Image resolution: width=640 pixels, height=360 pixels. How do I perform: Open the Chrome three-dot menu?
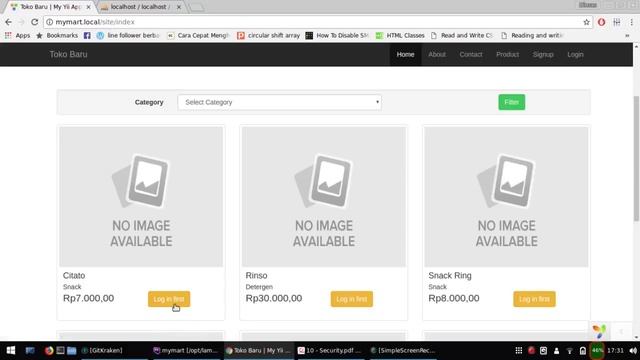click(x=631, y=22)
